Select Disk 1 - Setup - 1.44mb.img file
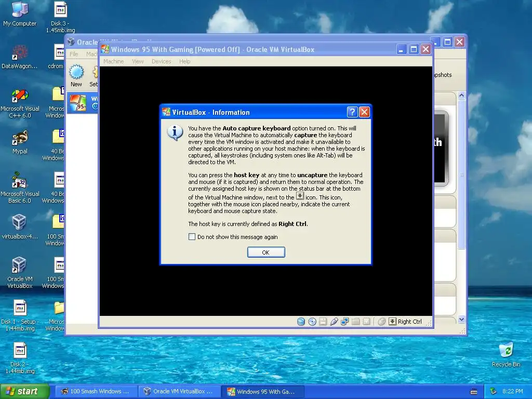532x399 pixels. pyautogui.click(x=20, y=316)
